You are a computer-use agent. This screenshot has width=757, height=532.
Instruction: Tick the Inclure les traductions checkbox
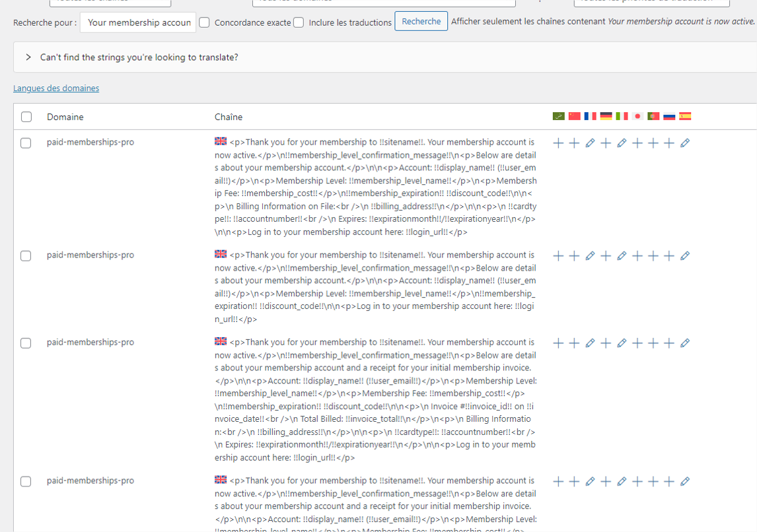click(x=299, y=22)
